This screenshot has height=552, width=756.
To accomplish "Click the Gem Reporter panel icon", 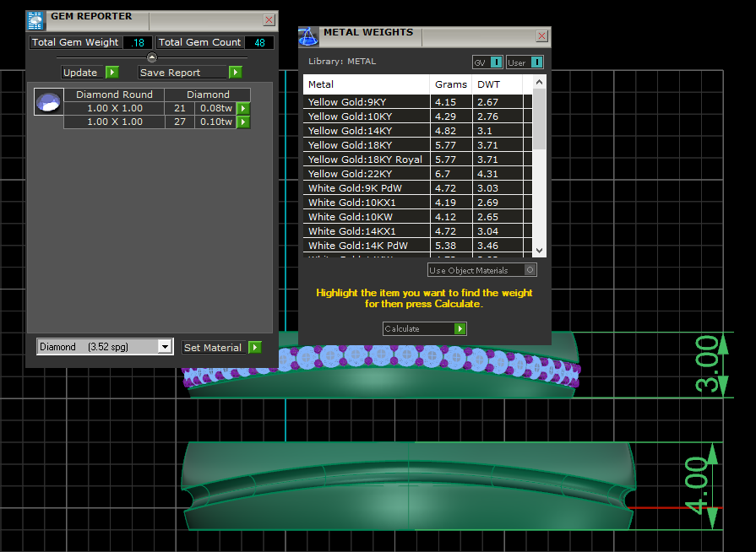I will click(35, 20).
